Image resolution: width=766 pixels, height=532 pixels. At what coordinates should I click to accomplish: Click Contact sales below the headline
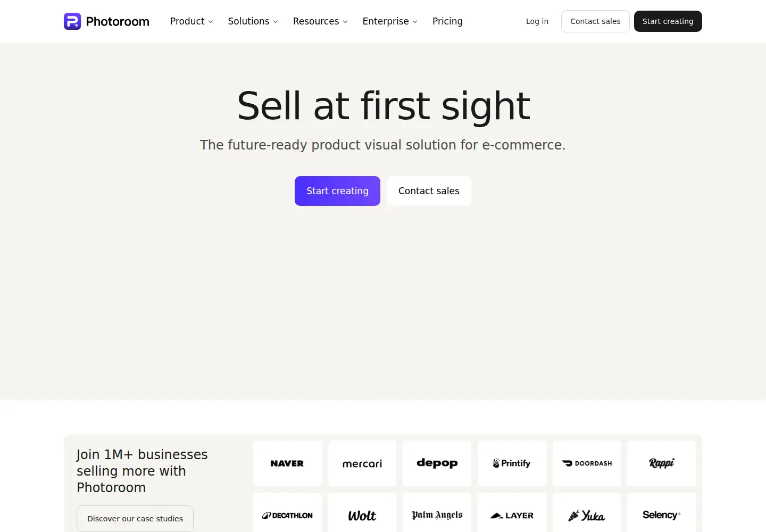pyautogui.click(x=429, y=191)
